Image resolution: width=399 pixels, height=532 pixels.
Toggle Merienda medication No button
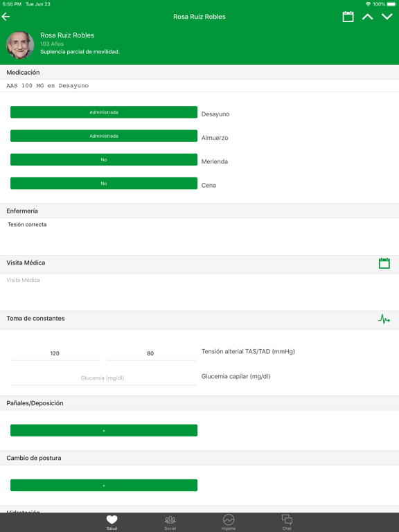click(104, 160)
